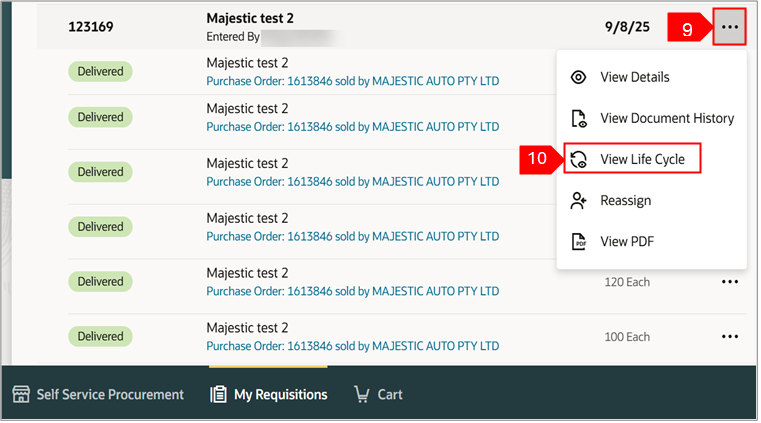Select View Life Cycle from menu
Viewport: 761px width, 423px height.
(x=642, y=160)
